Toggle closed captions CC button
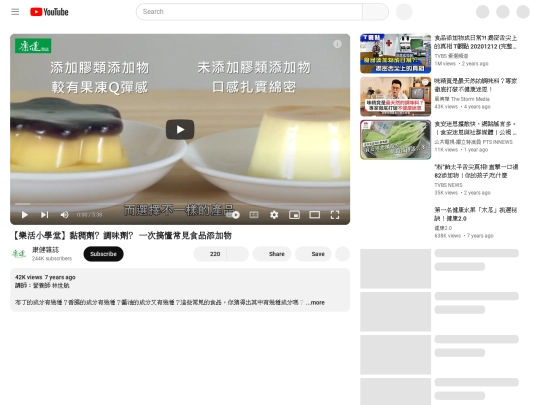This screenshot has height=405, width=540. [254, 215]
